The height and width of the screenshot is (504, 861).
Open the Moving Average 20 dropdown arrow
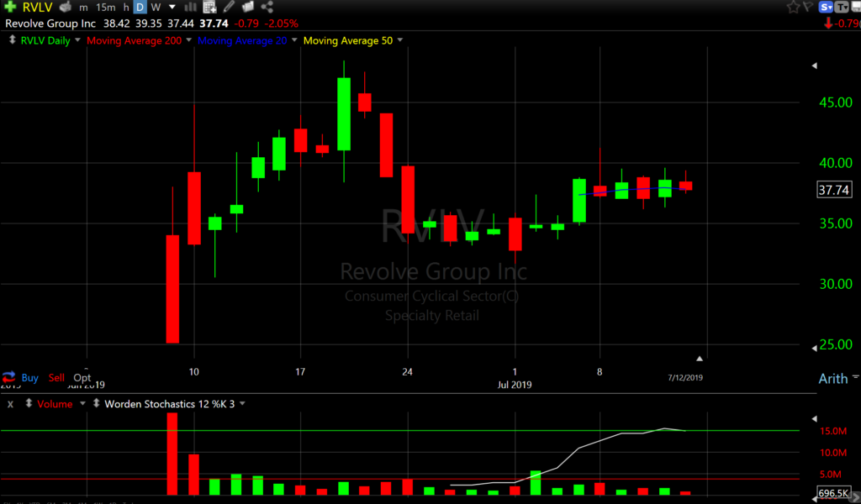pyautogui.click(x=294, y=40)
